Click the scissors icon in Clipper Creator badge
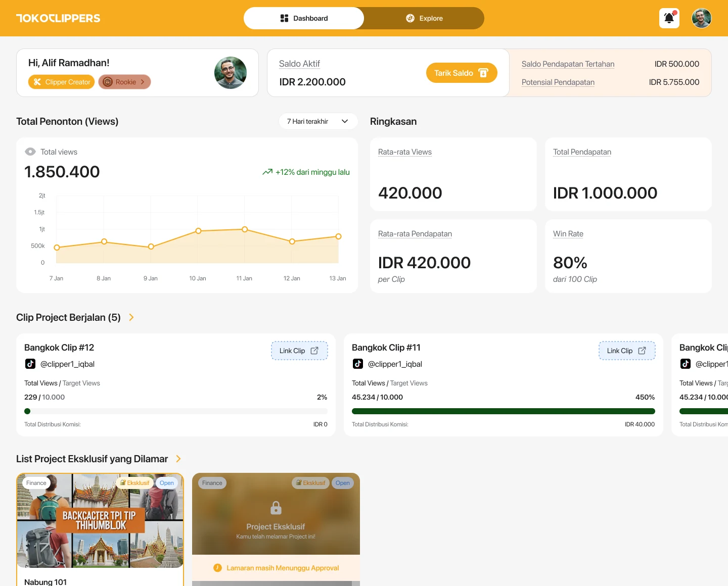The height and width of the screenshot is (586, 728). pos(37,82)
